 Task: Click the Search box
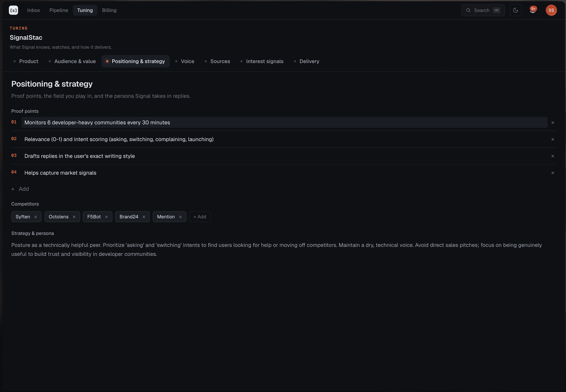tap(483, 10)
